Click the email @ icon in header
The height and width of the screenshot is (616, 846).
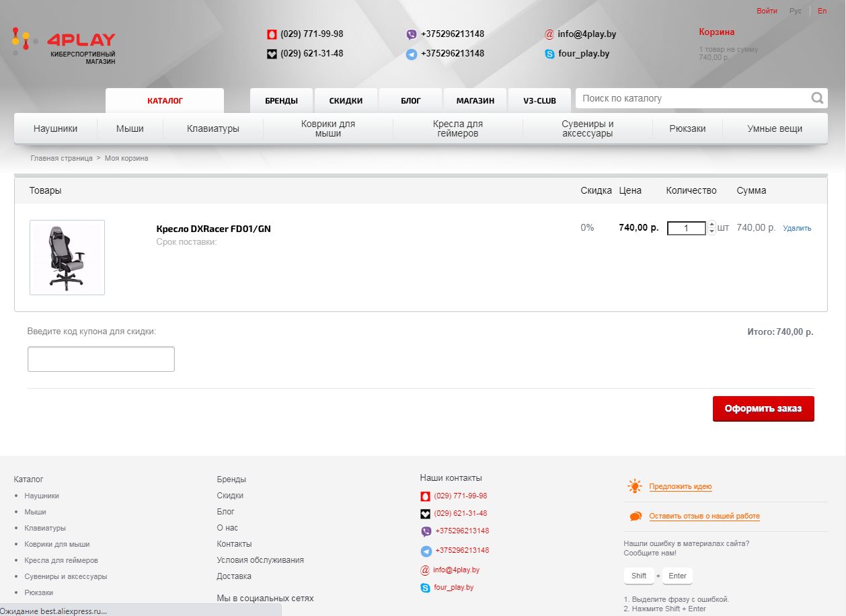549,34
